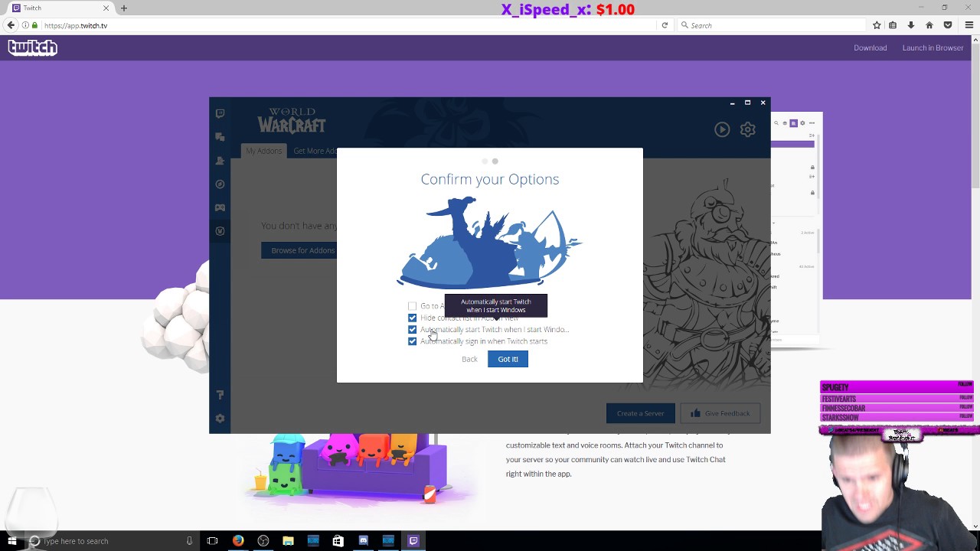
Task: Click the taskbar search box
Action: 111,541
